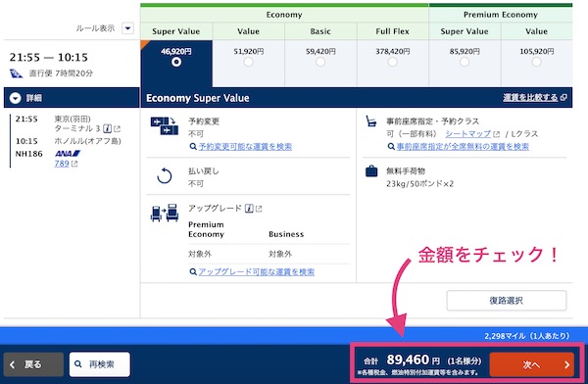Viewport: 588px width, 384px height.
Task: Click the 復路選択 return flight button
Action: click(x=507, y=301)
